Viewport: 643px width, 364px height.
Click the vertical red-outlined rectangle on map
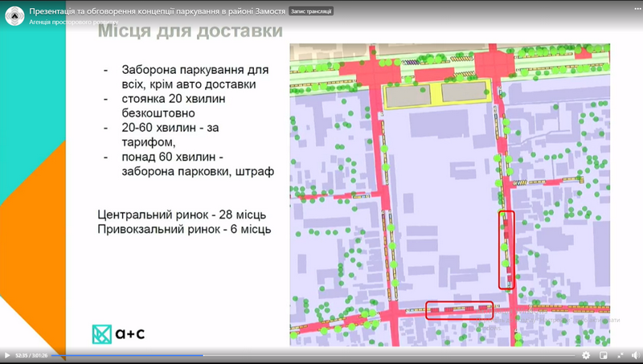[506, 250]
